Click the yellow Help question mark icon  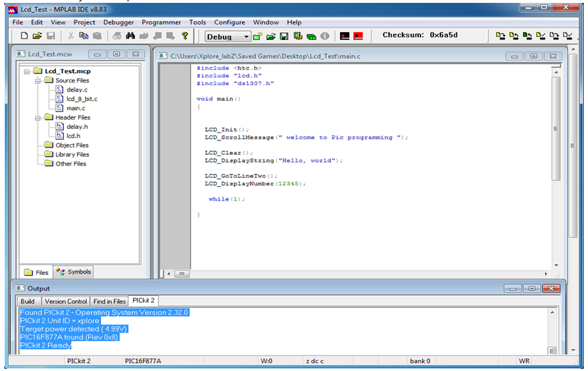pyautogui.click(x=185, y=36)
